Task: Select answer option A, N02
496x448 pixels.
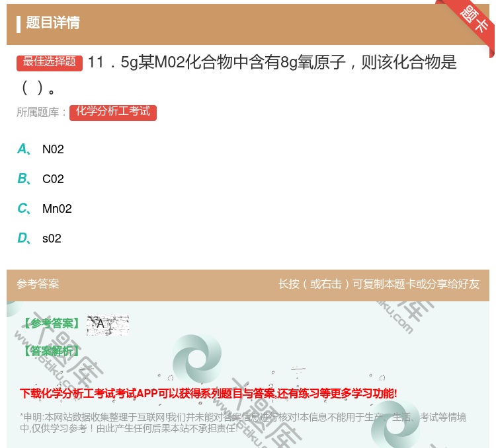Action: tap(40, 149)
